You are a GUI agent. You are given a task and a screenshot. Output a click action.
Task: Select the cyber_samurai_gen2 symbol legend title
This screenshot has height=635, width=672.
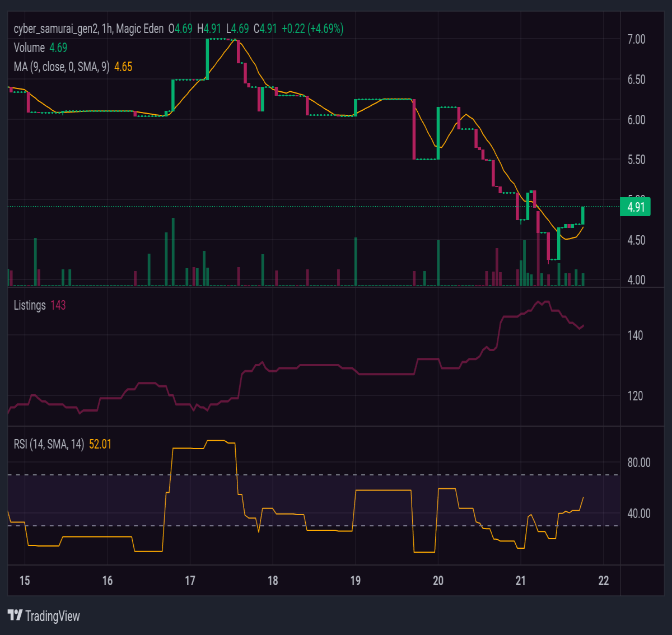88,29
